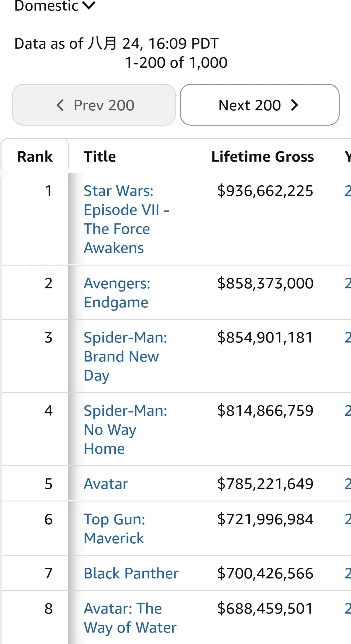Click the year link for Top Gun: Maverick row
Viewport: 351px width, 644px height.
point(348,519)
